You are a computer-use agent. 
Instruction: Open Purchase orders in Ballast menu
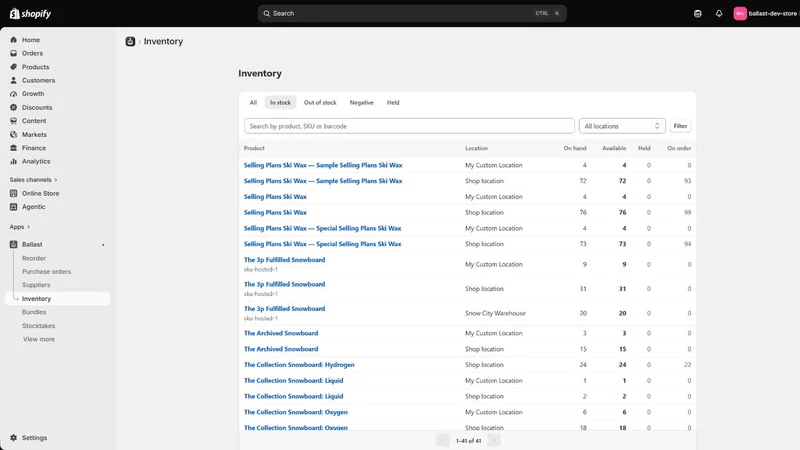coord(46,271)
